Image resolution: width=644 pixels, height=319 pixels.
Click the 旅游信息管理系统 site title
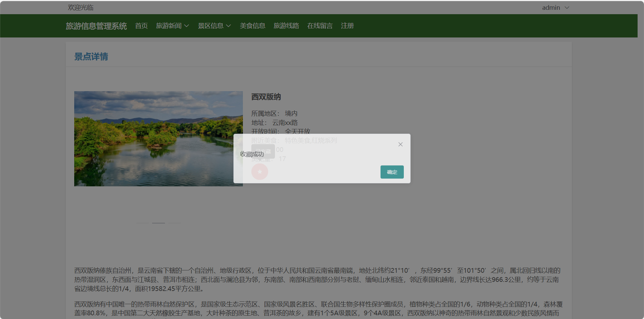point(96,26)
